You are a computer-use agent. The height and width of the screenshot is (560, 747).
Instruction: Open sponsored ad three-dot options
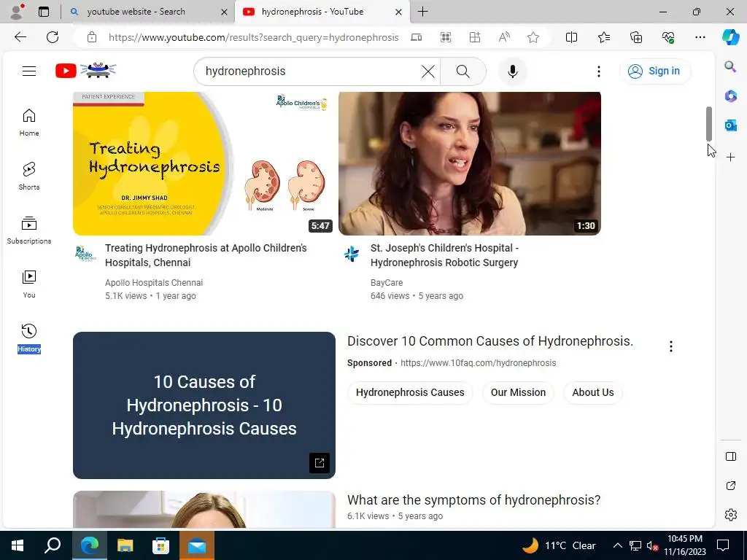click(x=671, y=346)
